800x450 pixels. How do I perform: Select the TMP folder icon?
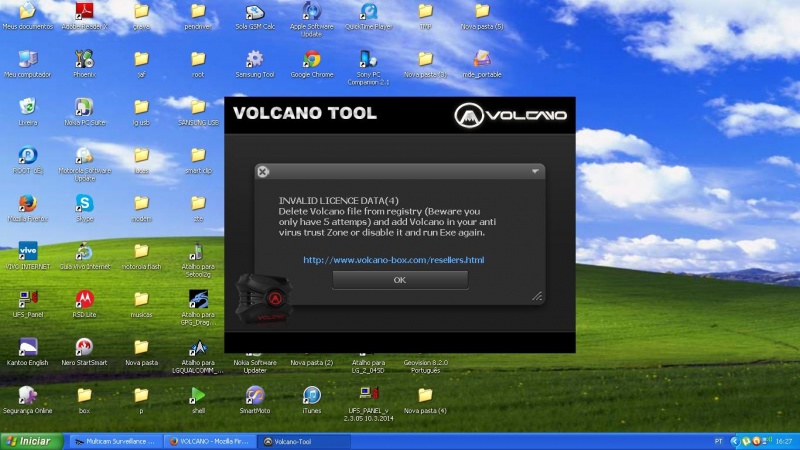coord(426,16)
